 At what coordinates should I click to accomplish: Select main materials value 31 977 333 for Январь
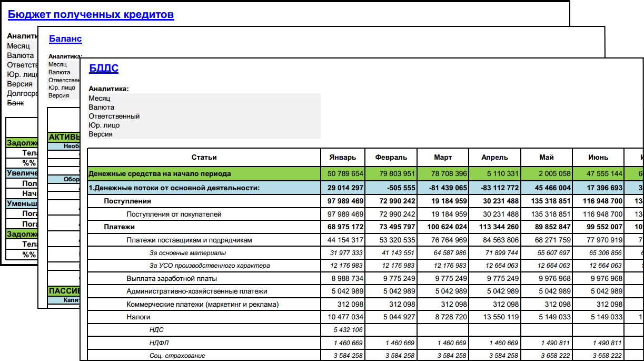(x=347, y=253)
